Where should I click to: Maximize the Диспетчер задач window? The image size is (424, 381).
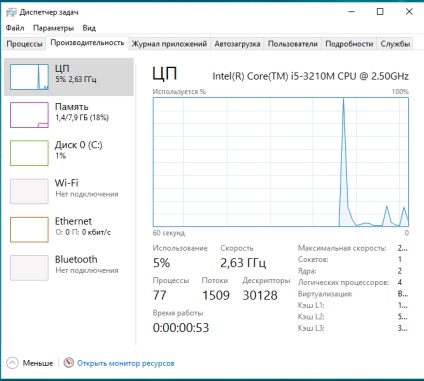pyautogui.click(x=380, y=12)
